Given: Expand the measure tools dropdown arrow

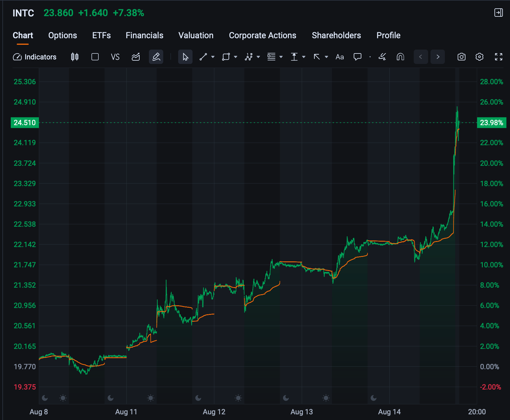Looking at the screenshot, I should click(304, 57).
